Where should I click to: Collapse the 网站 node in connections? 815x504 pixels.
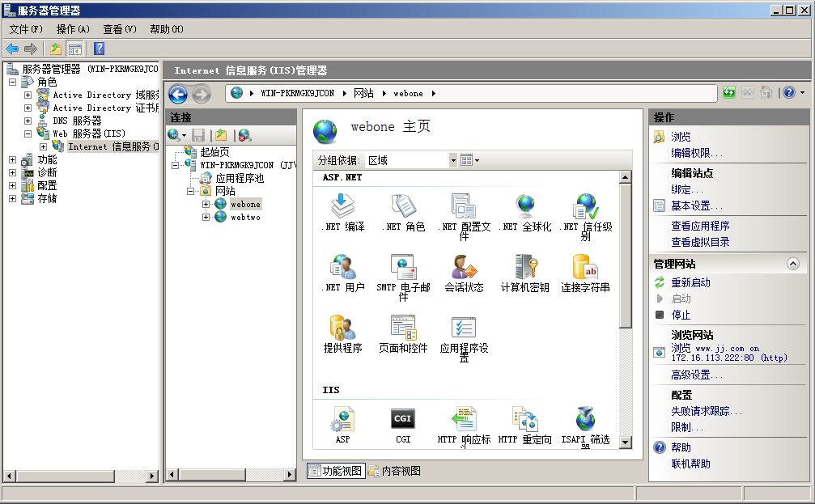pos(191,191)
